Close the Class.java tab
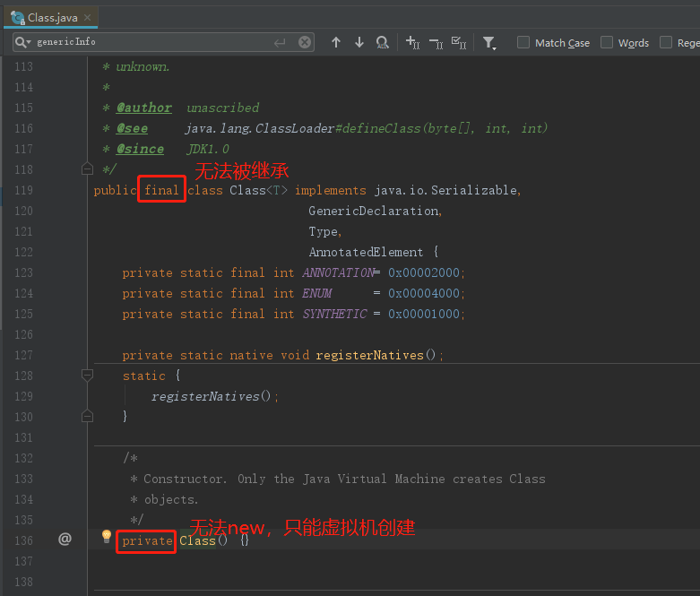The image size is (700, 596). 88,17
